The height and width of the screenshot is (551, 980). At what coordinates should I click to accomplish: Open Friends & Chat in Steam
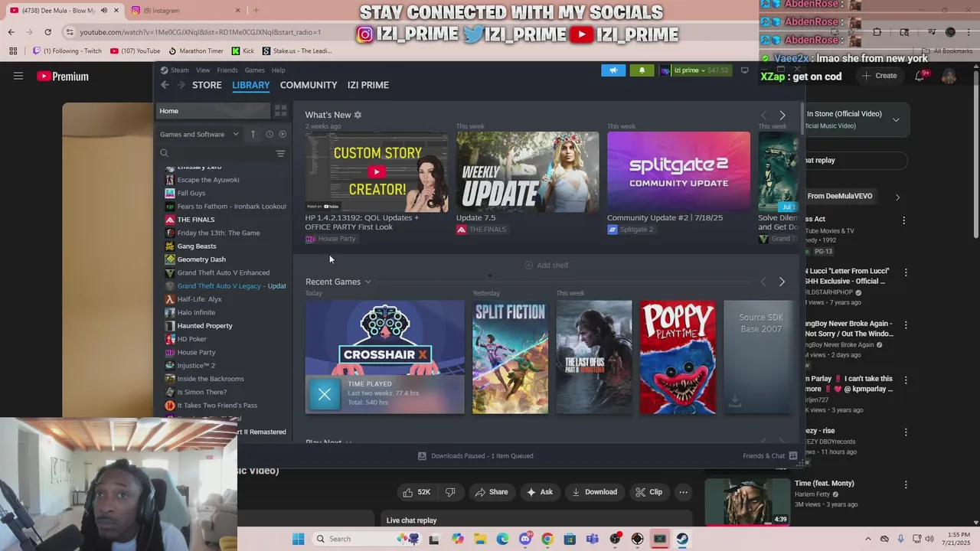[x=769, y=456]
